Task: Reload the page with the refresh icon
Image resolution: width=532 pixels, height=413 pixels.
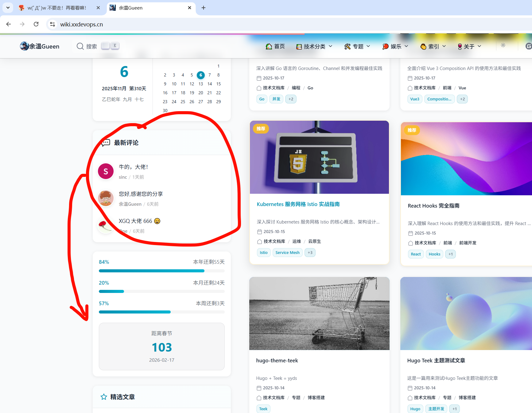Action: [x=36, y=24]
